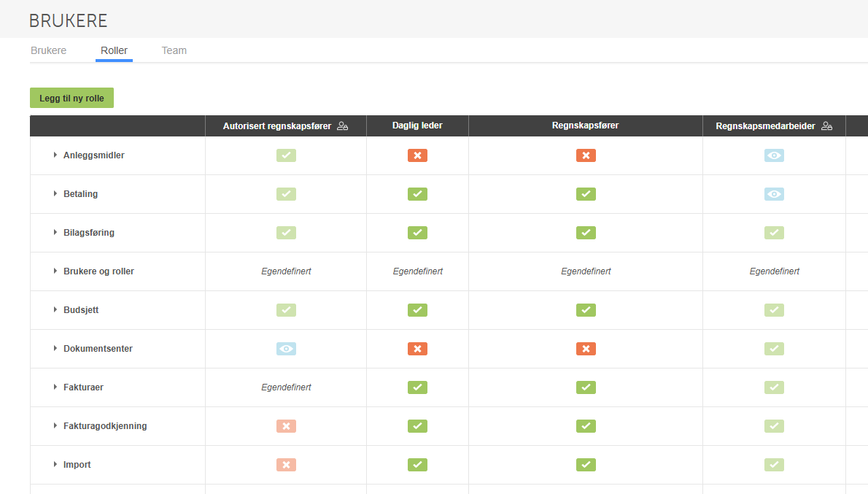Screen dimensions: 868x494
Task: Toggle Budsjett check for Regnskapsfører
Action: pyautogui.click(x=586, y=310)
